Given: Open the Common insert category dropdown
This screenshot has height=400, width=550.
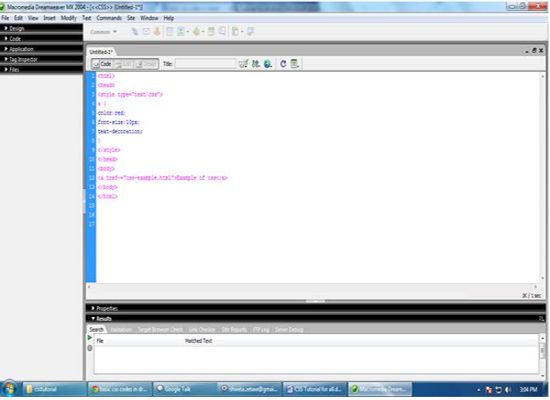Looking at the screenshot, I should coord(103,32).
